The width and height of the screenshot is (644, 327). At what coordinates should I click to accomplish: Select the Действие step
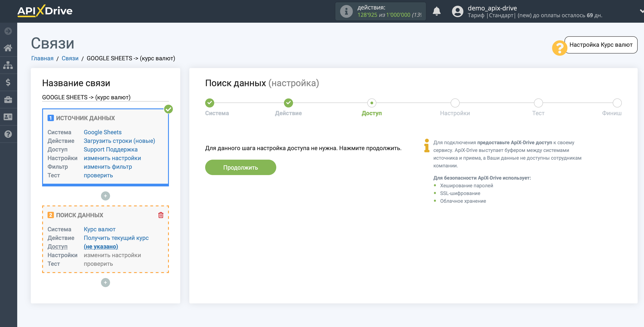(288, 103)
